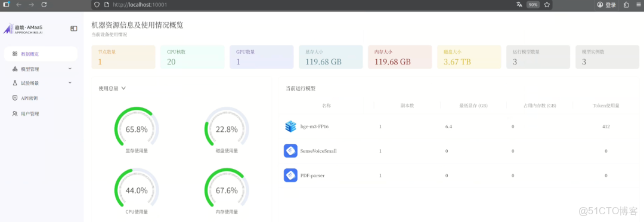
Task: Click the Token使用量 column header
Action: (606, 106)
